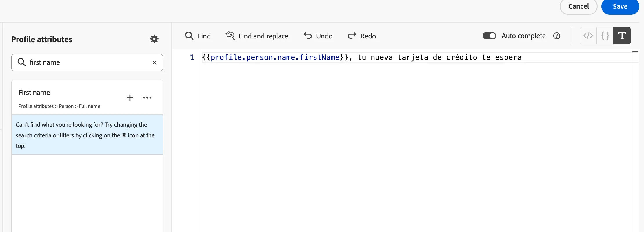
Task: Select the First name result row
Action: [87, 97]
